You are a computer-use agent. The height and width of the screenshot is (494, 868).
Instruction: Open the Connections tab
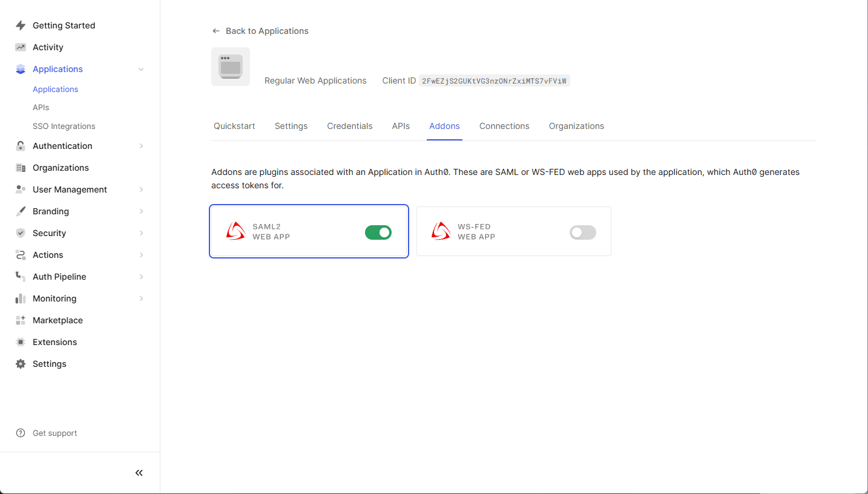pos(504,126)
